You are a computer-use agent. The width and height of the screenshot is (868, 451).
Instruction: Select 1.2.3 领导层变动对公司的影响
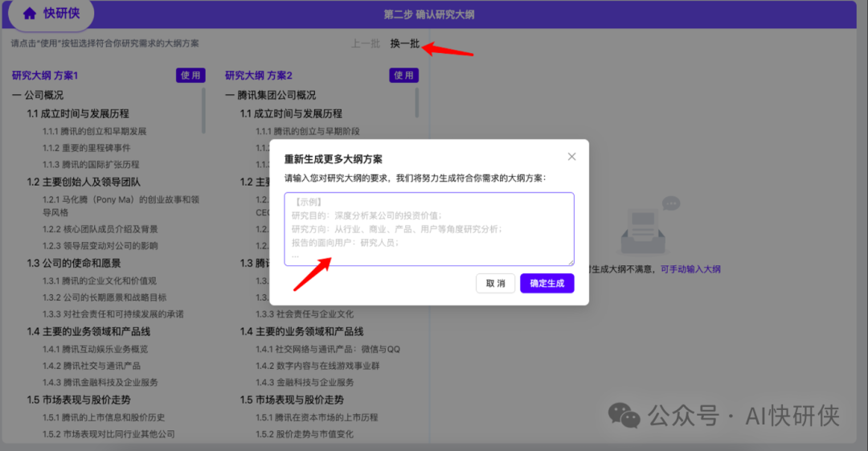100,245
